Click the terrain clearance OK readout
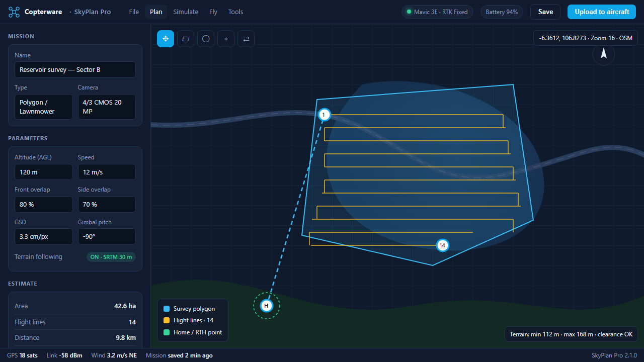Viewport: 644px width, 362px height. click(572, 334)
